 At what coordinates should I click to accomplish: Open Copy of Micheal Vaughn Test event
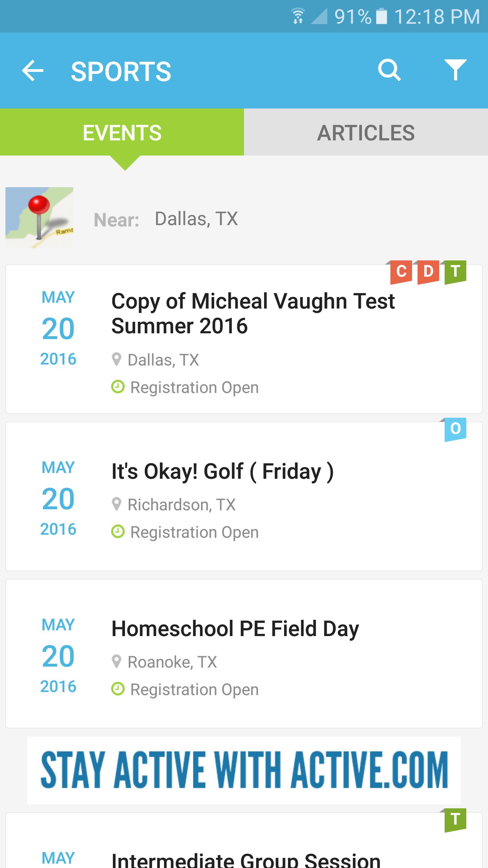244,339
